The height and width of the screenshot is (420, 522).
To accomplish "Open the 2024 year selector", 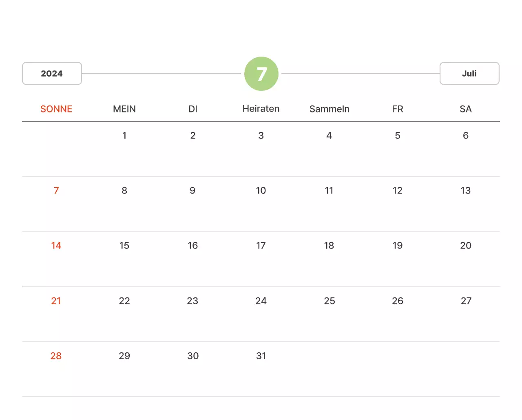I will click(52, 74).
